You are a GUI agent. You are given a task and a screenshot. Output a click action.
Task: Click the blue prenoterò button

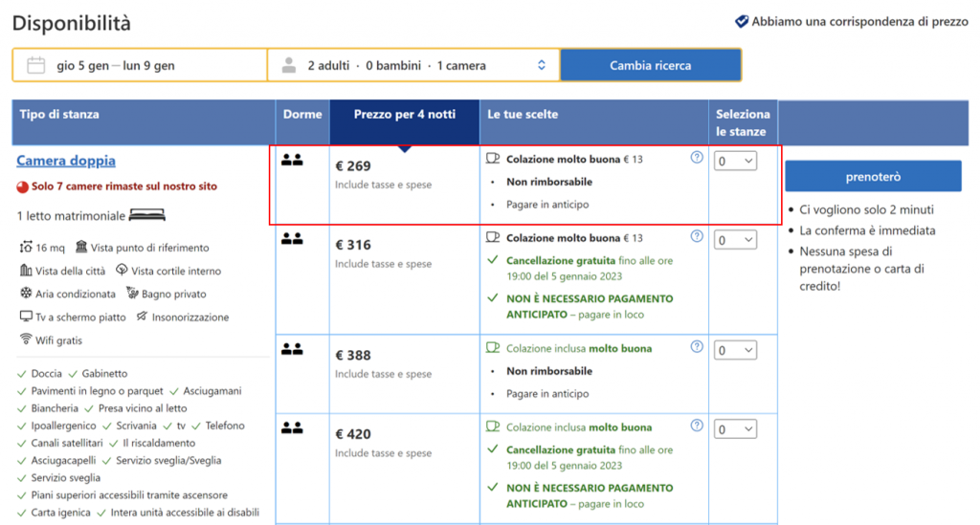(x=873, y=177)
